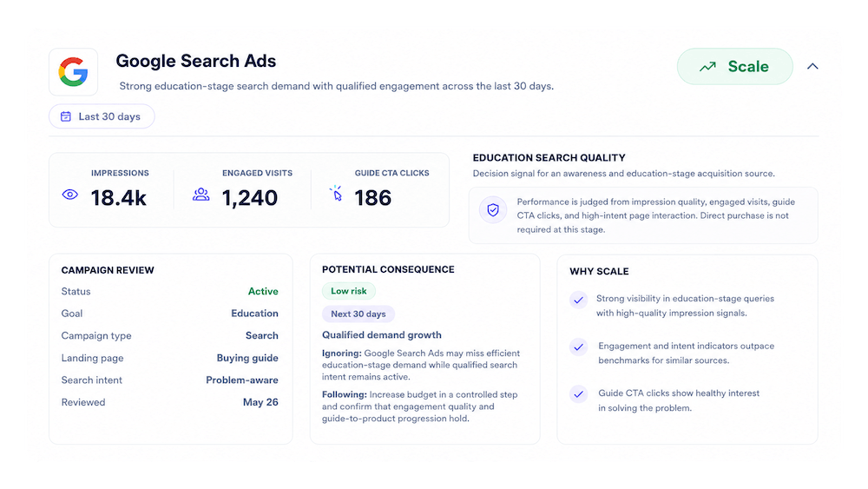Click the Landing page row label
The width and height of the screenshot is (868, 489).
click(x=93, y=359)
